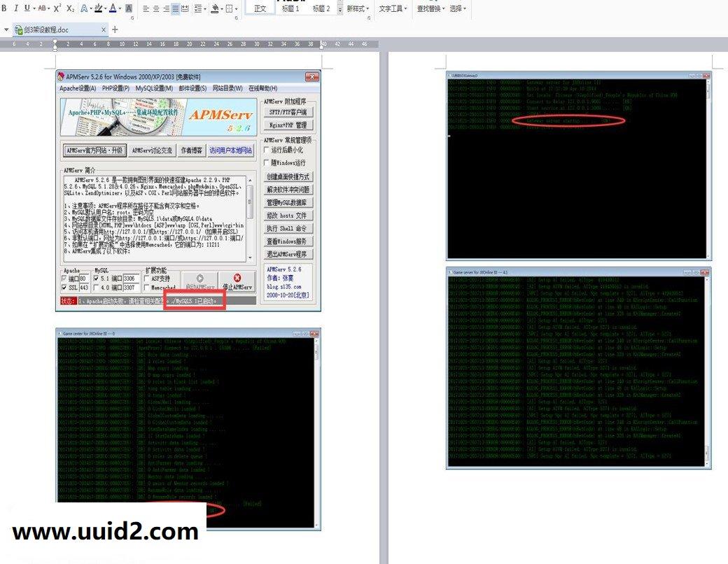728x564 pixels.
Task: Click the character shading icon
Action: coord(129,9)
